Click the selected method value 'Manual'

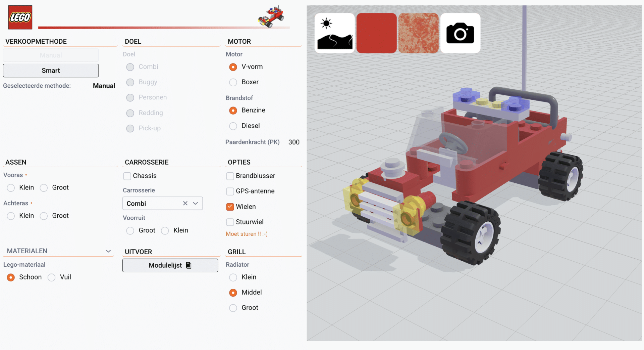104,86
